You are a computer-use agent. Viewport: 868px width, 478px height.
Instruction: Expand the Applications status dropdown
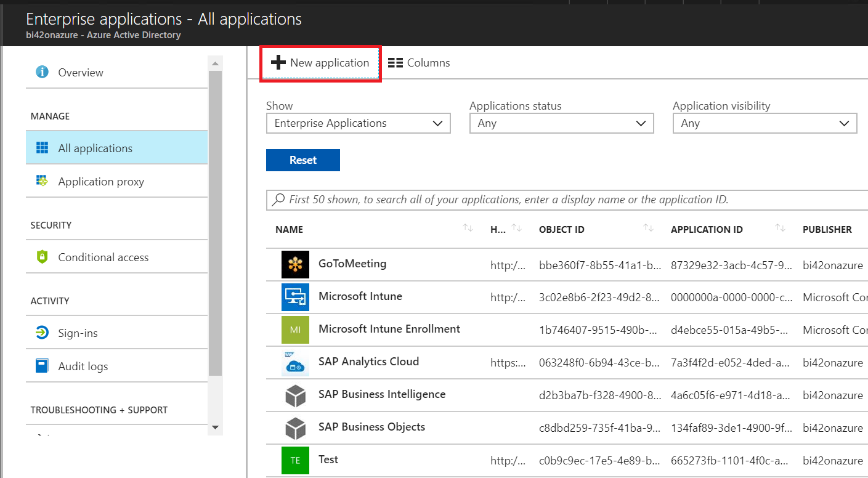click(x=561, y=123)
